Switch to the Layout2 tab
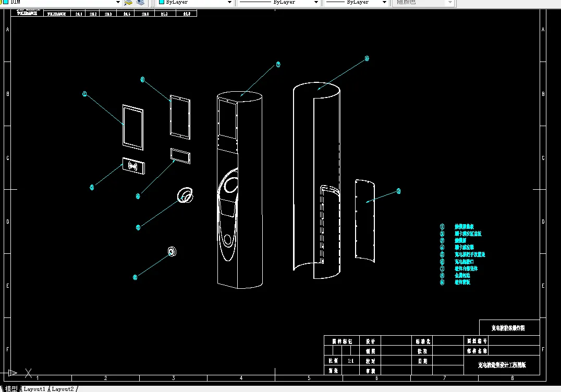Image resolution: width=561 pixels, height=392 pixels. [63, 389]
